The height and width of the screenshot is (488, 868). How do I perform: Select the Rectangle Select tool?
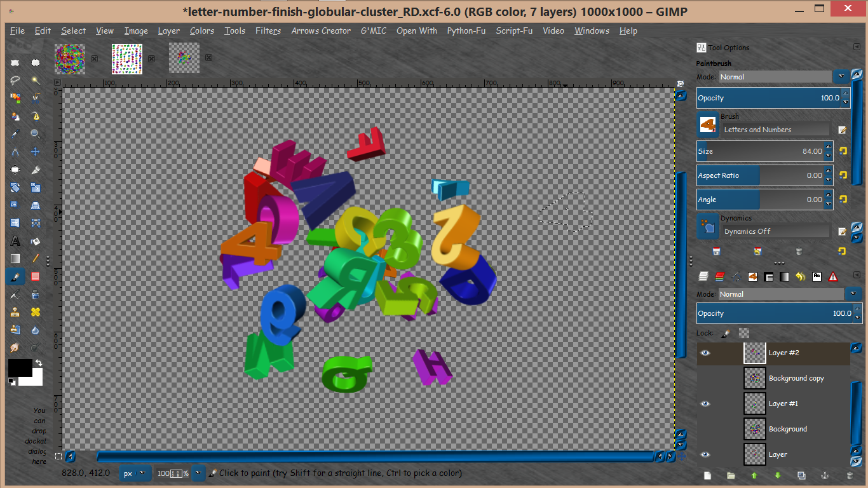tap(15, 63)
